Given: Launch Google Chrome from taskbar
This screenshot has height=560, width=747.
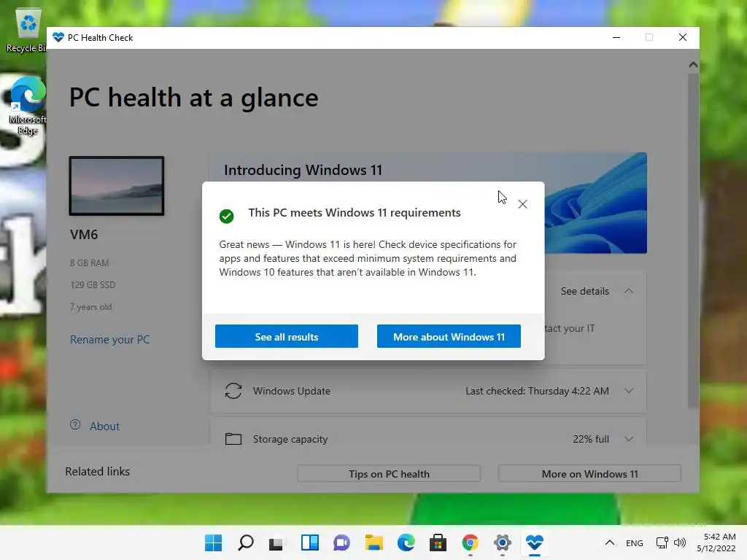Looking at the screenshot, I should tap(471, 542).
